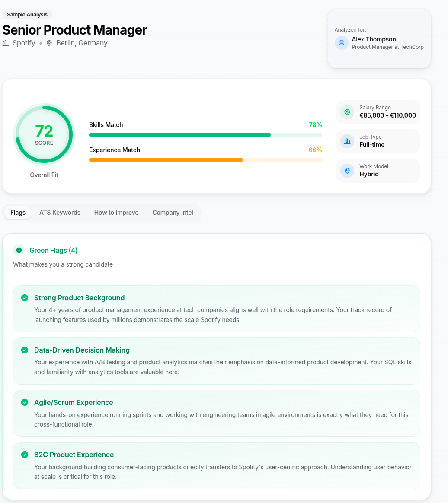Click the Spotify company name

tap(24, 43)
